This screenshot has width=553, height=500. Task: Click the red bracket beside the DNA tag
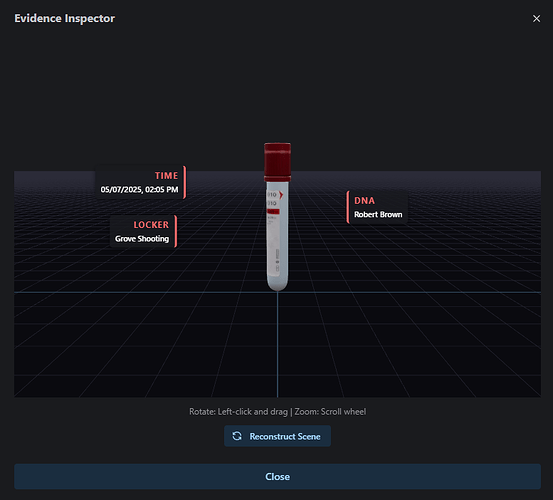click(348, 207)
